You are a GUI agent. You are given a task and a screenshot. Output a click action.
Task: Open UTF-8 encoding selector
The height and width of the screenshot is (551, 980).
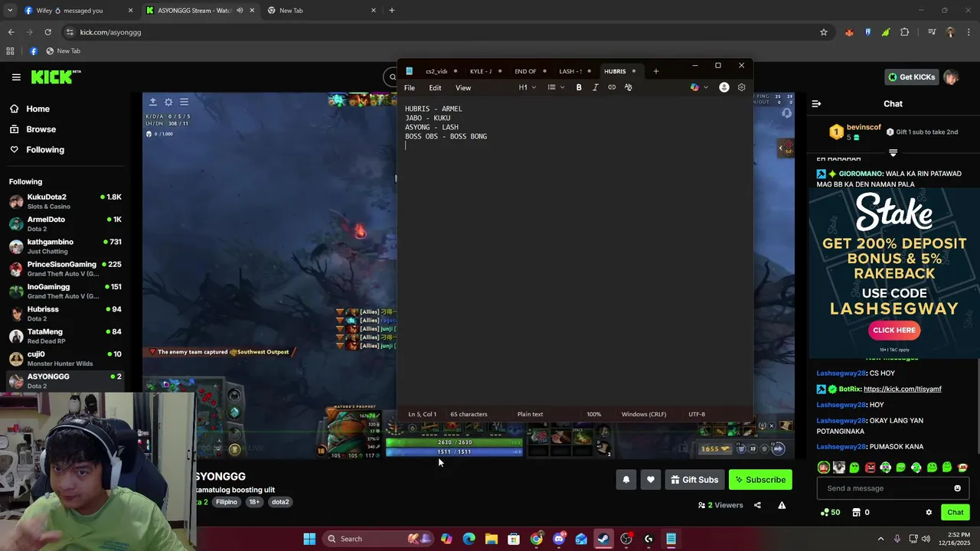pyautogui.click(x=697, y=414)
